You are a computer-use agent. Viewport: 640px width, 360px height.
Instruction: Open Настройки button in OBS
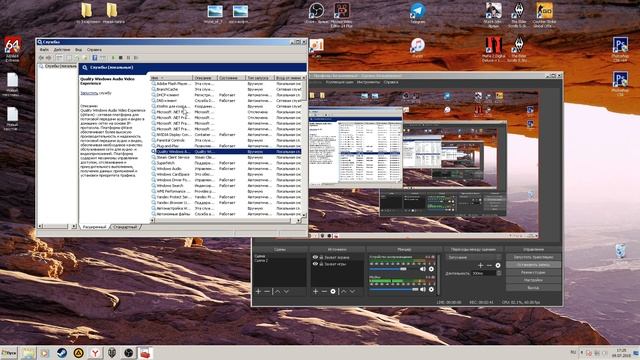pyautogui.click(x=533, y=280)
